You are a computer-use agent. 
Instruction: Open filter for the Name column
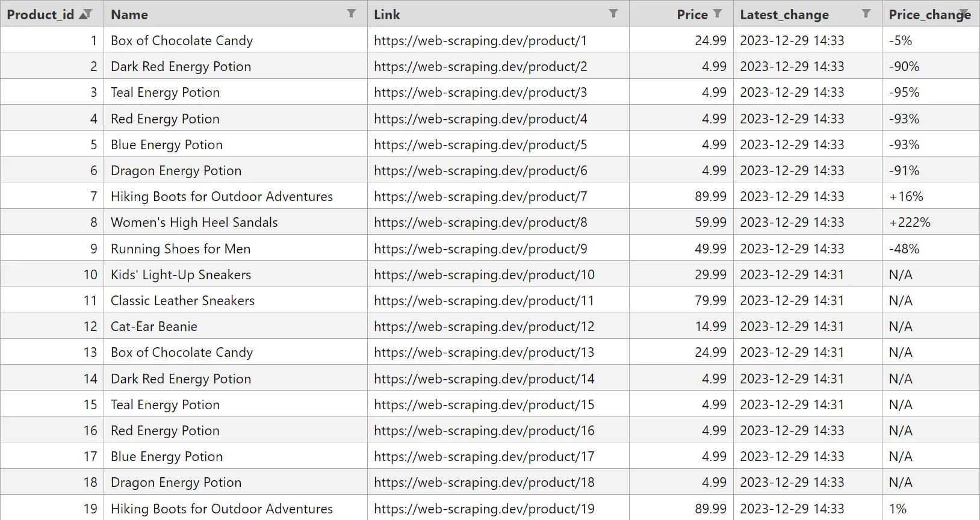coord(352,13)
